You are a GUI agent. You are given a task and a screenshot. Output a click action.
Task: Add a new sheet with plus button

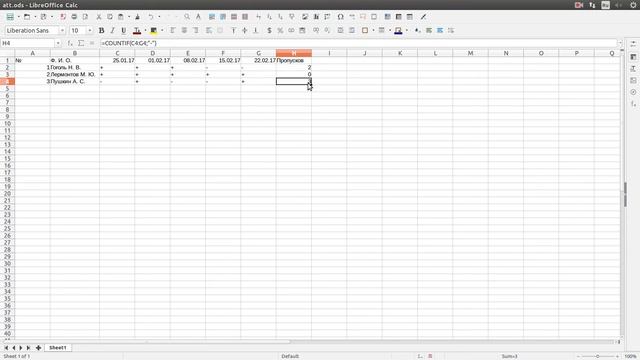(38, 348)
